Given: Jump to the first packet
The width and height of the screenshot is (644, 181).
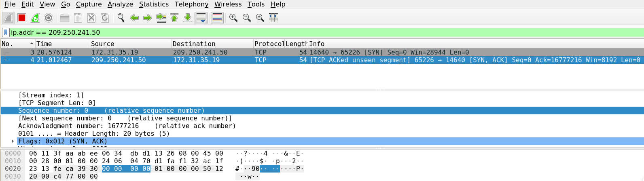Looking at the screenshot, I should coord(174,18).
